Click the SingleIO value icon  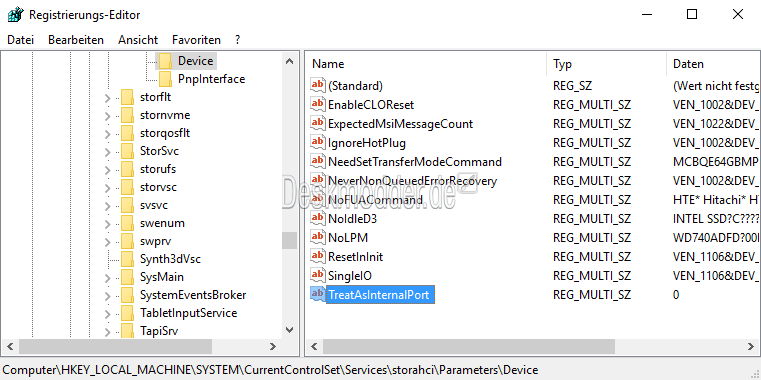click(x=317, y=275)
